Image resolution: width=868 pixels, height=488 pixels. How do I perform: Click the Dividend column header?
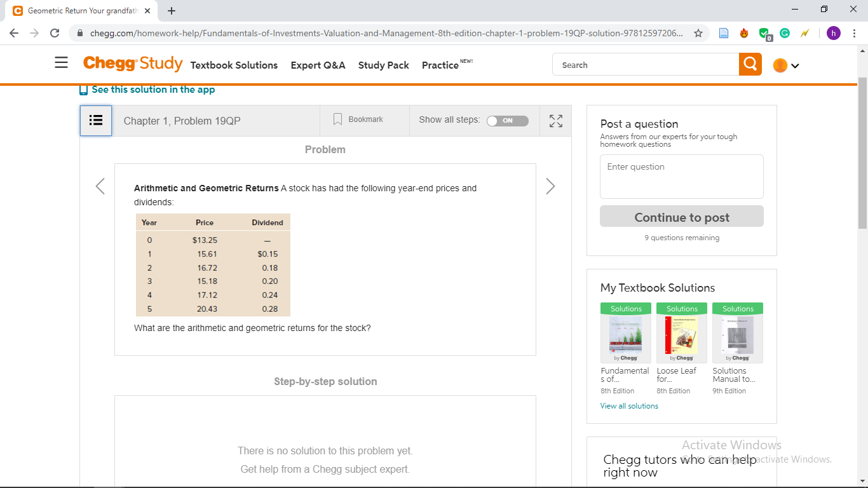tap(268, 222)
